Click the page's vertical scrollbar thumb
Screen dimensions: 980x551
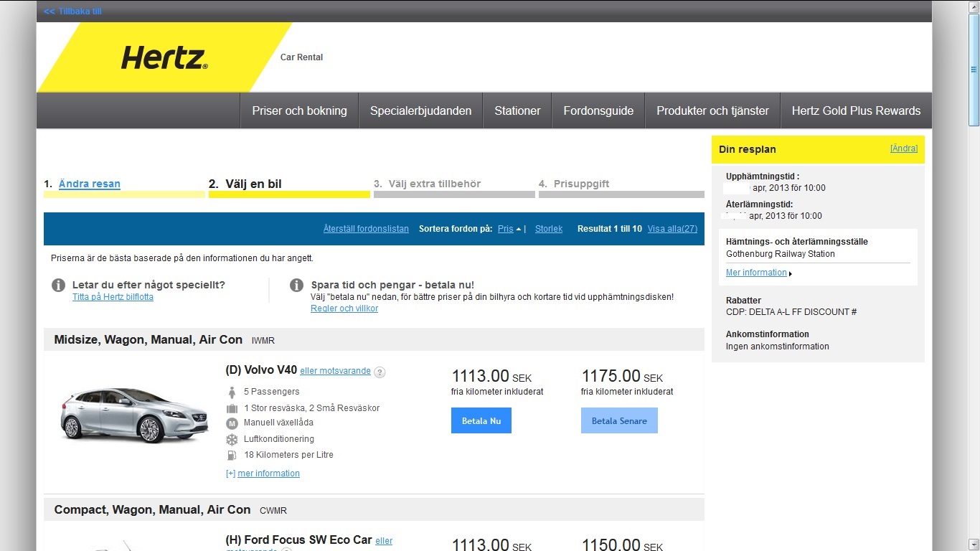tap(974, 70)
